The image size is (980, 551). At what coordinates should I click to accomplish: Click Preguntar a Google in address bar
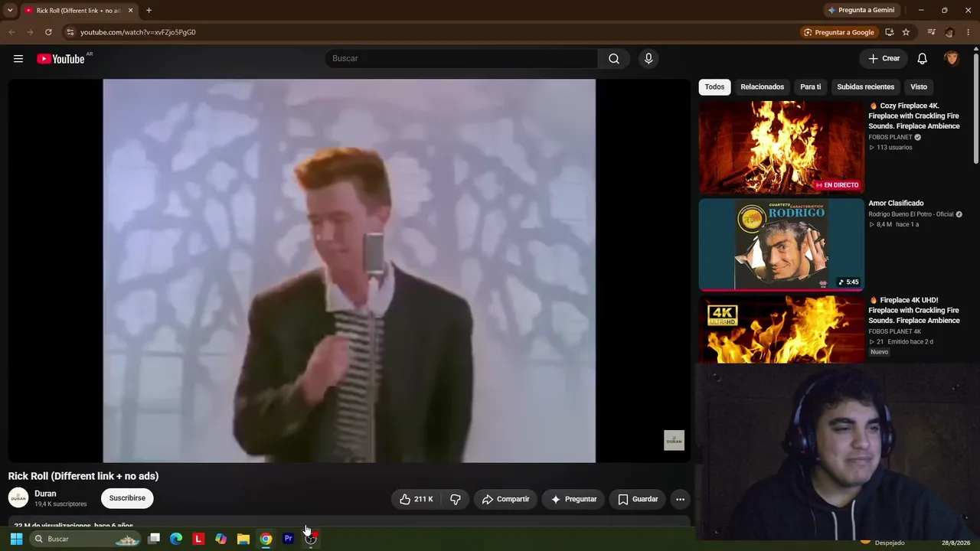tap(838, 32)
